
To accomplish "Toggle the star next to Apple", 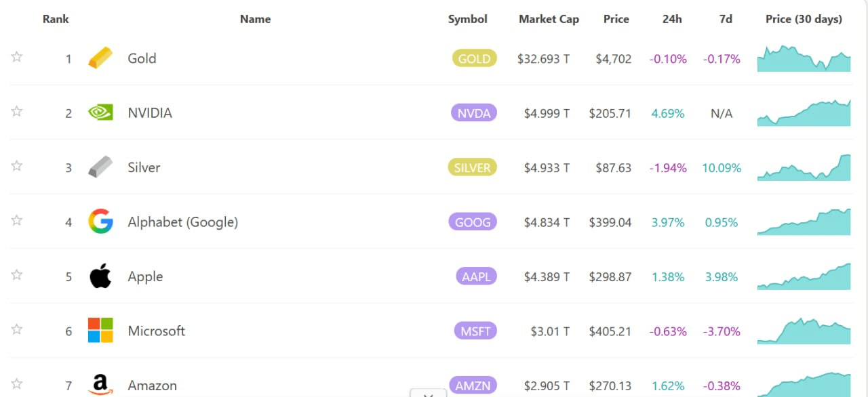I will tap(17, 275).
